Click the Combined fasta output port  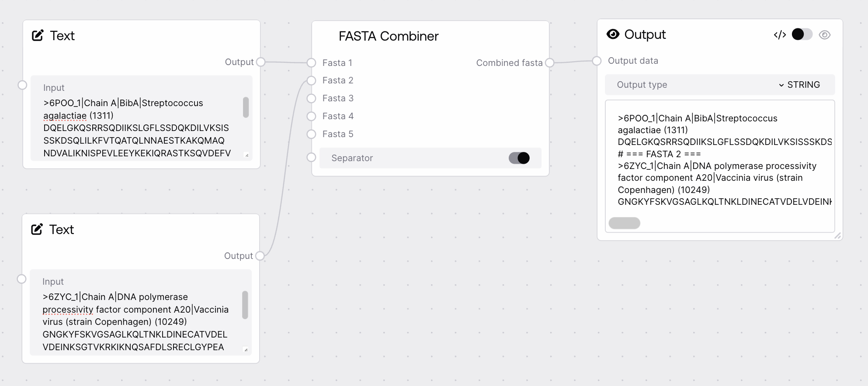click(x=550, y=62)
